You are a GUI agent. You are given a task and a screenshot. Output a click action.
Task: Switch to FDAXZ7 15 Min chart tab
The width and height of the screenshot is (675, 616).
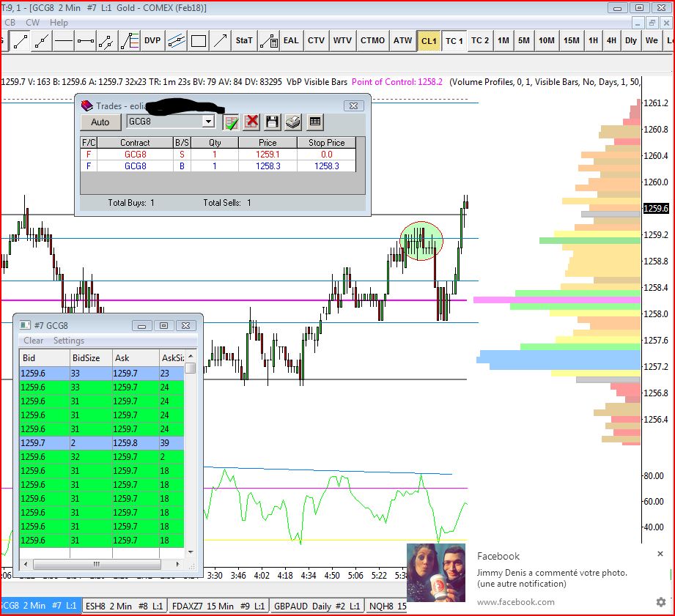(x=218, y=606)
